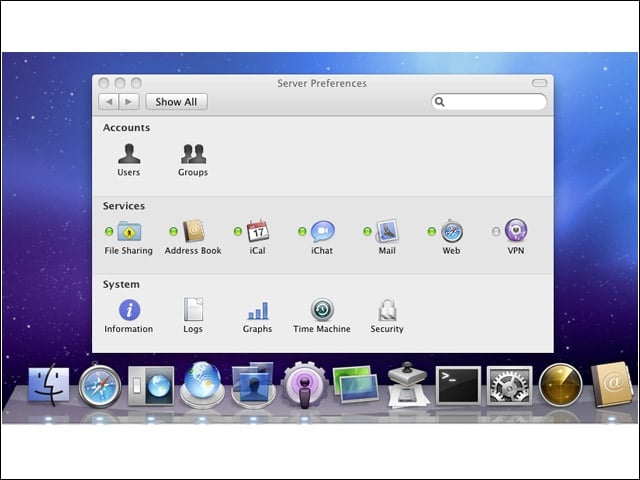Open Podcast Composer gear icon in Dock

click(x=304, y=384)
